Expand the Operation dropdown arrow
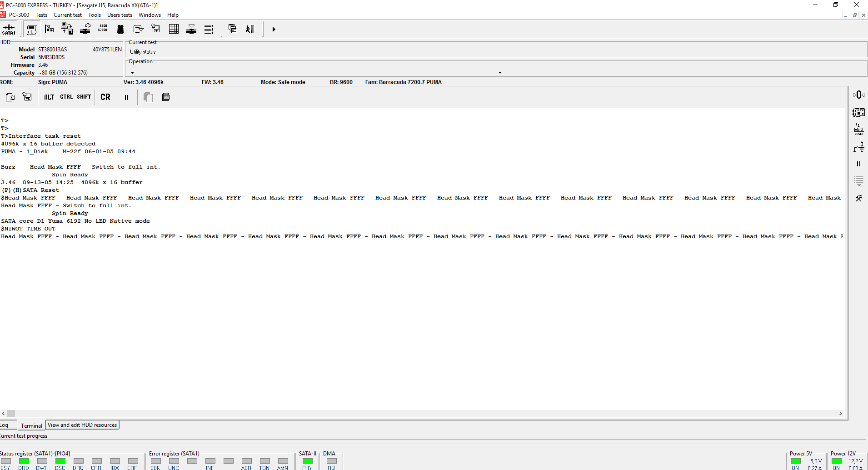868x470 pixels. (x=132, y=73)
